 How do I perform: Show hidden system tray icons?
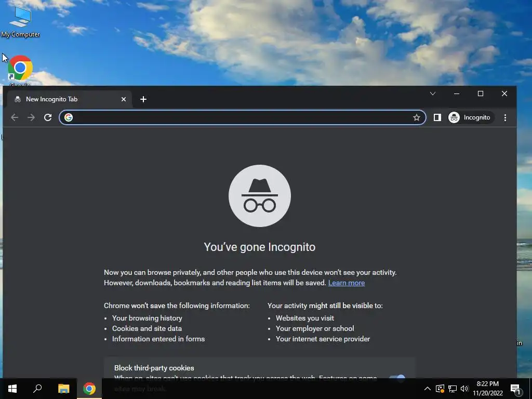428,389
